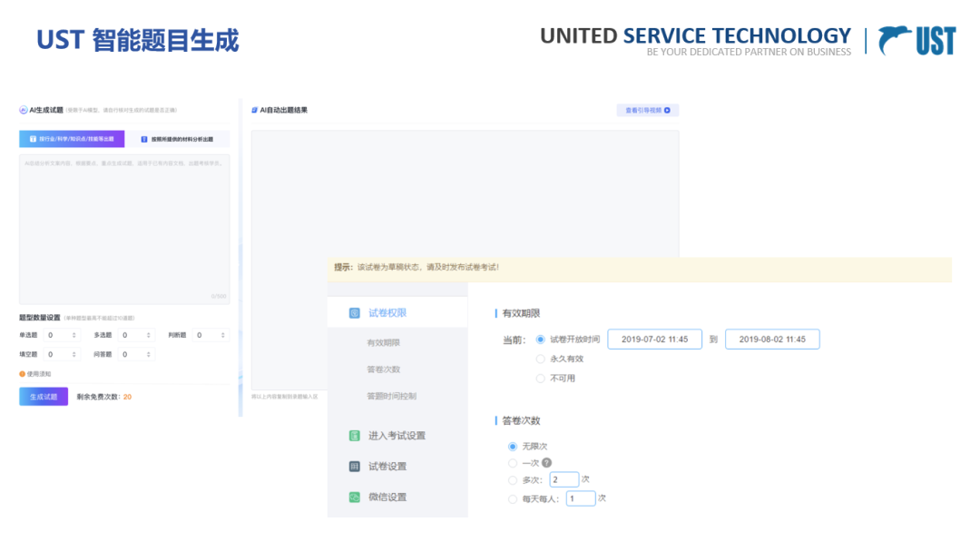
Task: Click the 剩余免费次数: 20 text
Action: (x=103, y=397)
